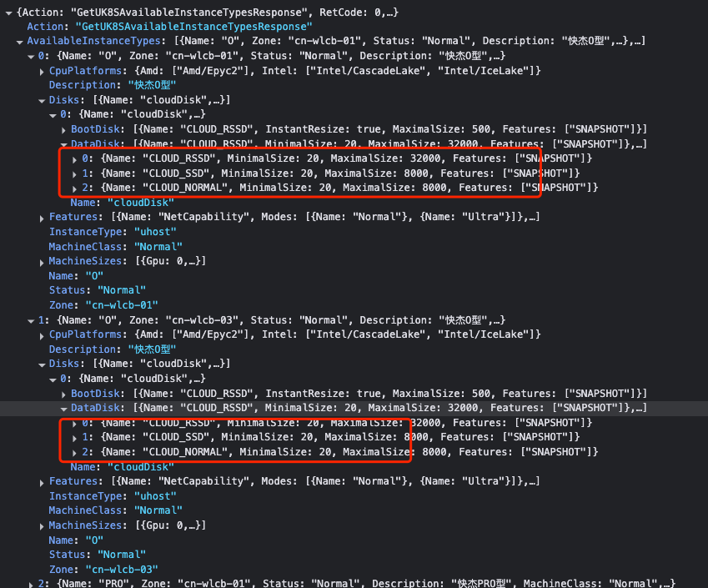Viewport: 708px width, 588px height.
Task: Select Zone value "cn-wlcb-03" property line
Action: click(x=103, y=570)
